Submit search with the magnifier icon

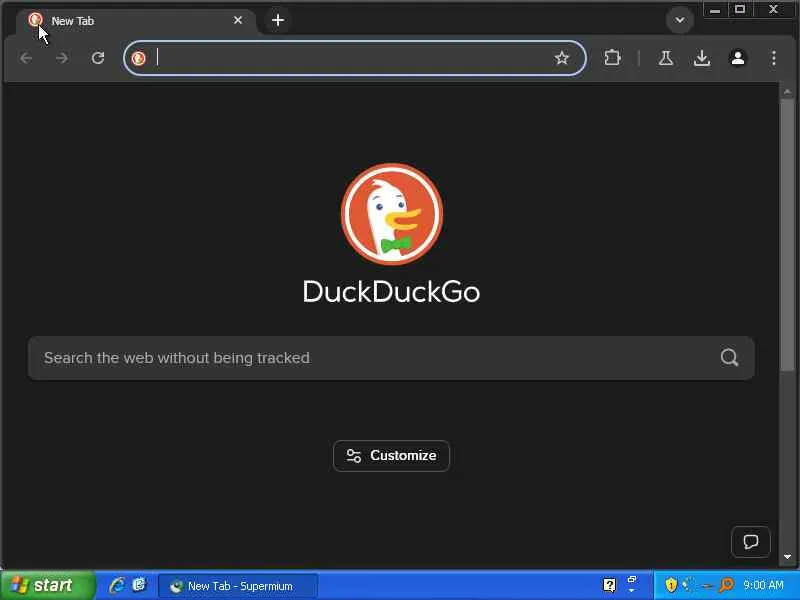coord(729,358)
